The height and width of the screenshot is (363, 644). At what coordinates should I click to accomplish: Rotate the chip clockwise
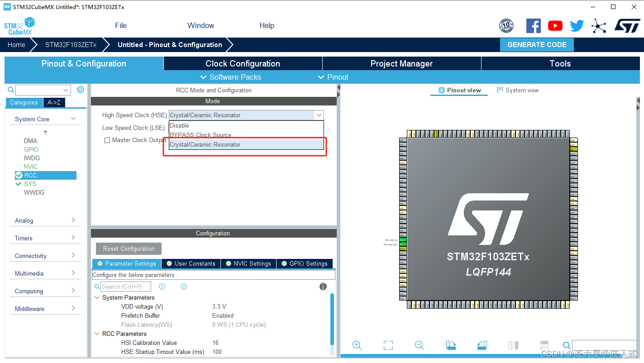[x=451, y=345]
